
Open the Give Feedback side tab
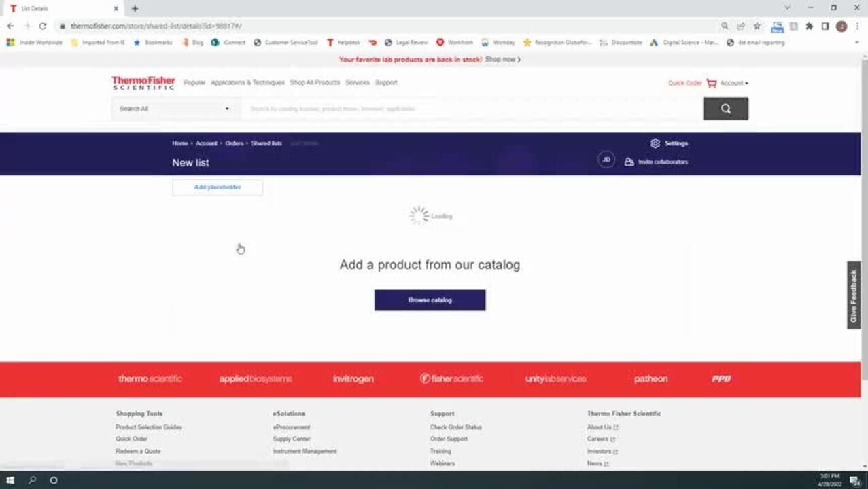(x=854, y=295)
